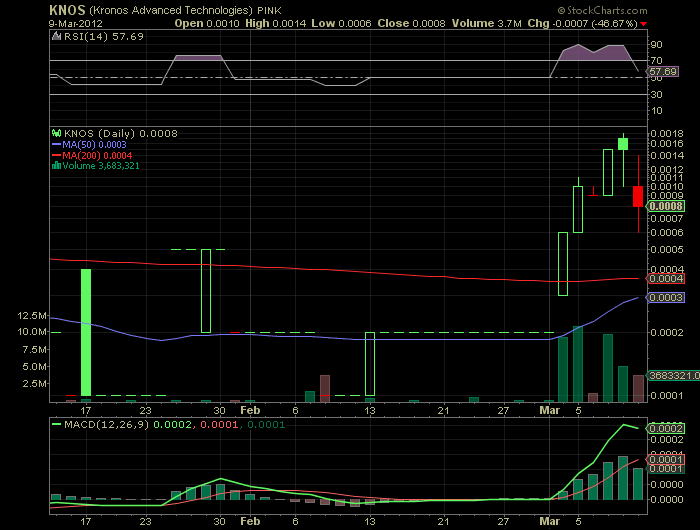Image resolution: width=700 pixels, height=530 pixels.
Task: Click the Feb label on date axis
Action: (x=251, y=410)
